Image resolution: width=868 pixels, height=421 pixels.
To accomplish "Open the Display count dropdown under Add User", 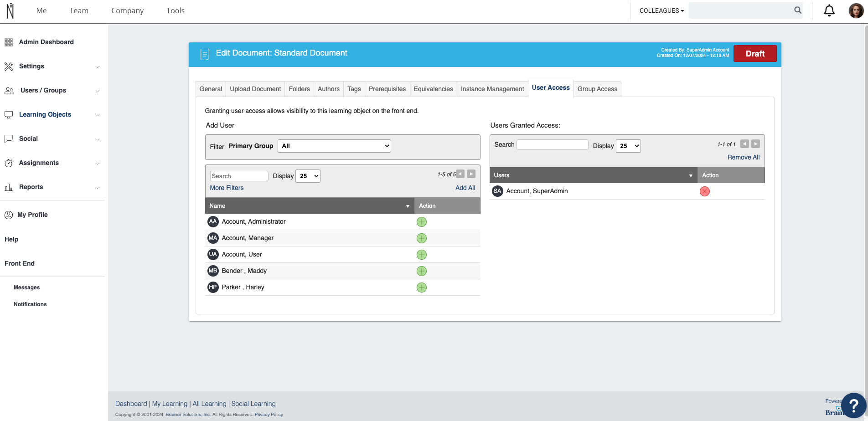I will [x=308, y=176].
